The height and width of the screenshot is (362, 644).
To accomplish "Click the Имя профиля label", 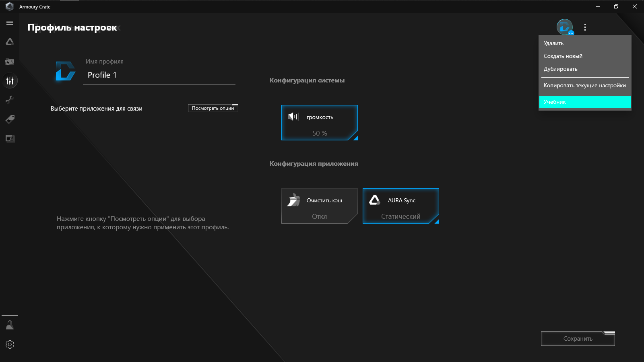I will point(105,62).
